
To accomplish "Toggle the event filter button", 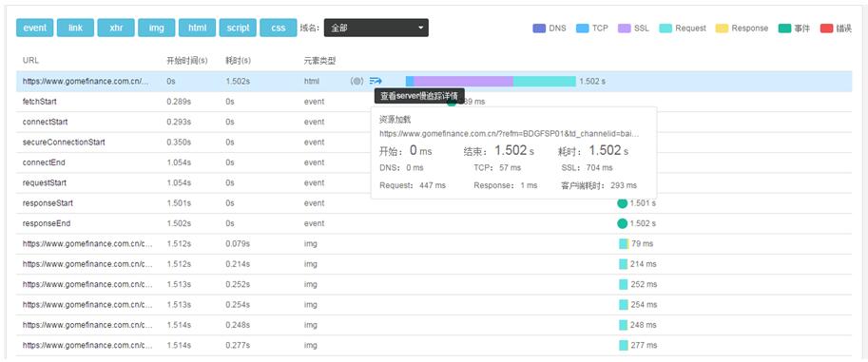I will point(35,28).
